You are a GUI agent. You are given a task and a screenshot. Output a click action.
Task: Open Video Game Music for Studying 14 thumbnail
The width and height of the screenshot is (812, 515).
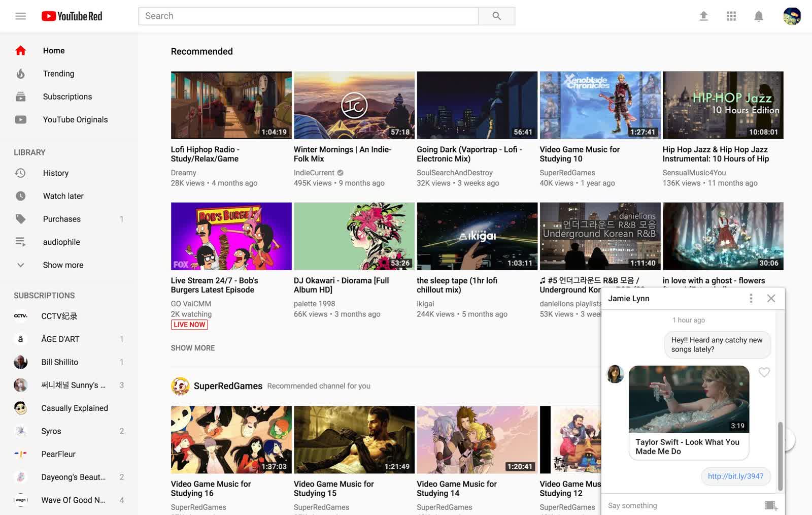[477, 440]
